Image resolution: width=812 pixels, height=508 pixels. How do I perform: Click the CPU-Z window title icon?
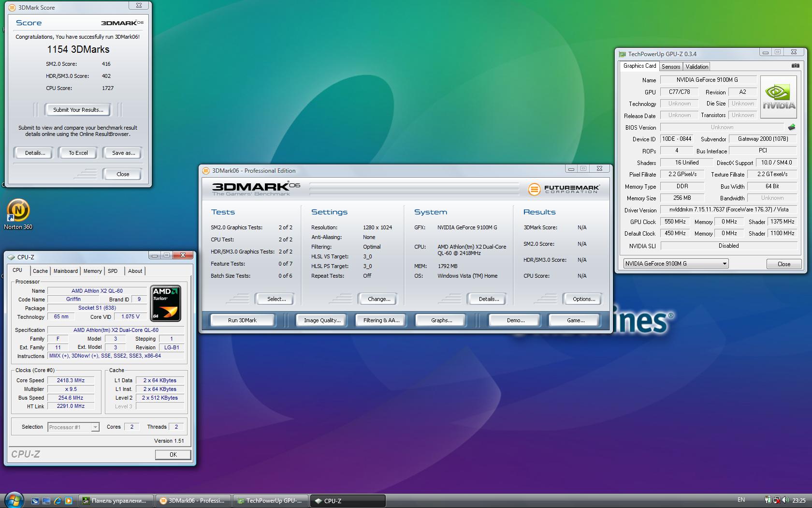tap(11, 257)
